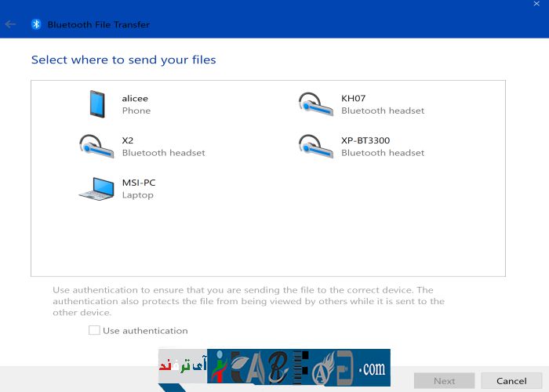
Task: Close the Bluetooth File Transfer window
Action: [536, 5]
